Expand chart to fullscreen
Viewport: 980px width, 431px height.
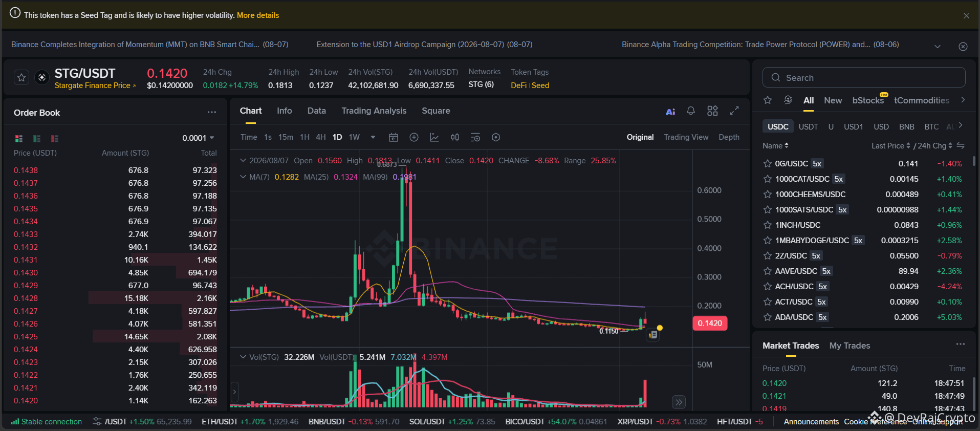(734, 111)
